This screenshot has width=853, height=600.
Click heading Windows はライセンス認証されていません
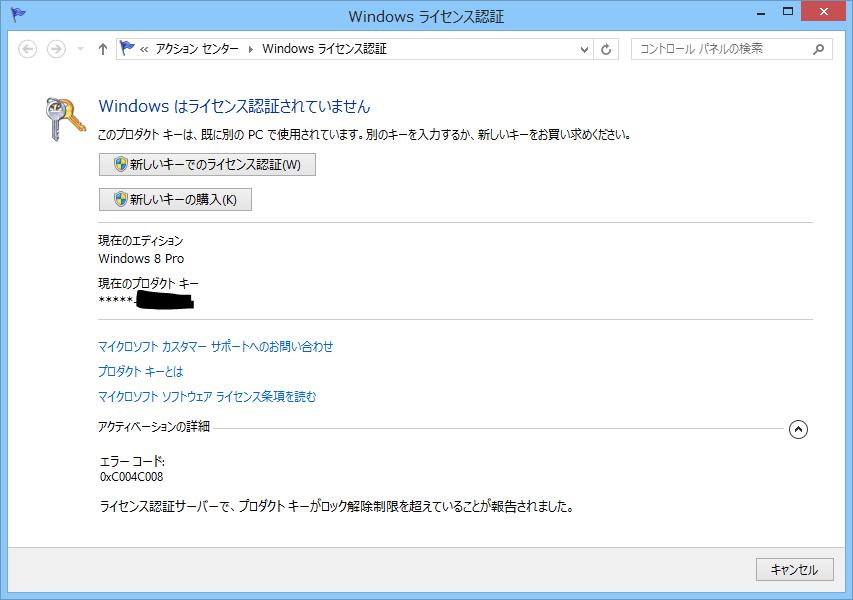(x=234, y=106)
